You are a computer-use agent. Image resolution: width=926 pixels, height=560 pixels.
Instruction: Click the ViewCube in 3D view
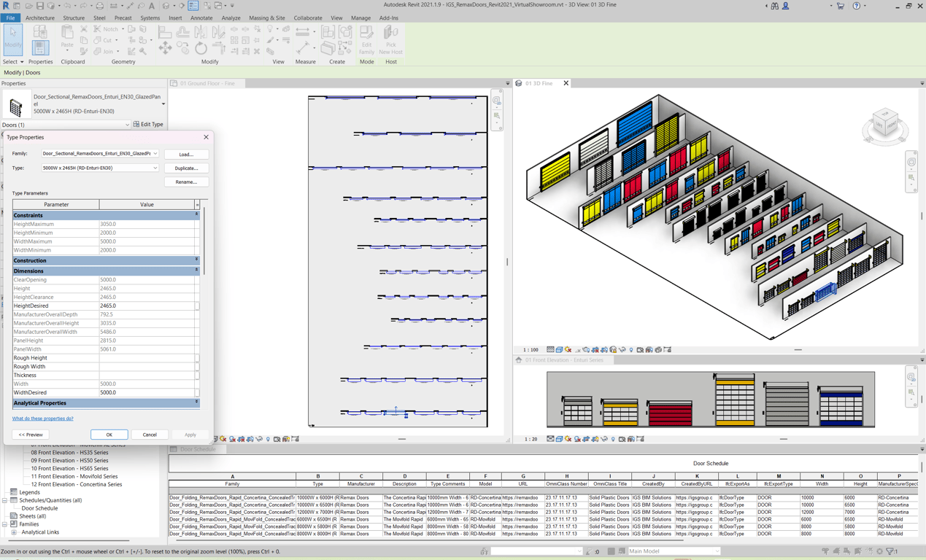885,125
